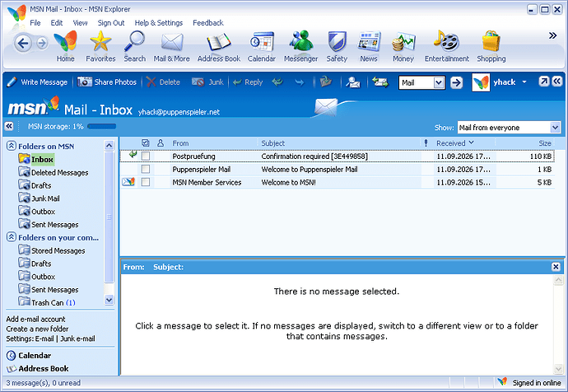Show more toolbar items with double chevron

tap(552, 35)
